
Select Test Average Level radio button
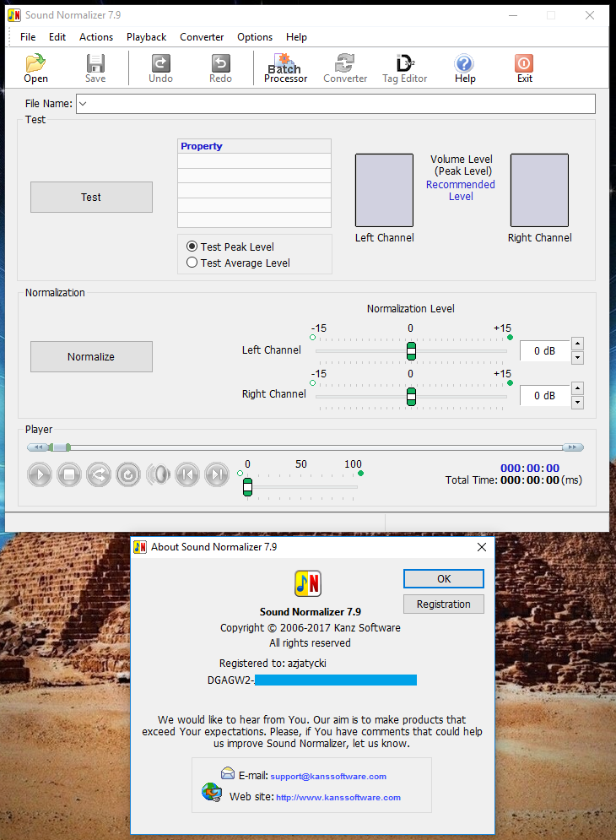pyautogui.click(x=192, y=263)
